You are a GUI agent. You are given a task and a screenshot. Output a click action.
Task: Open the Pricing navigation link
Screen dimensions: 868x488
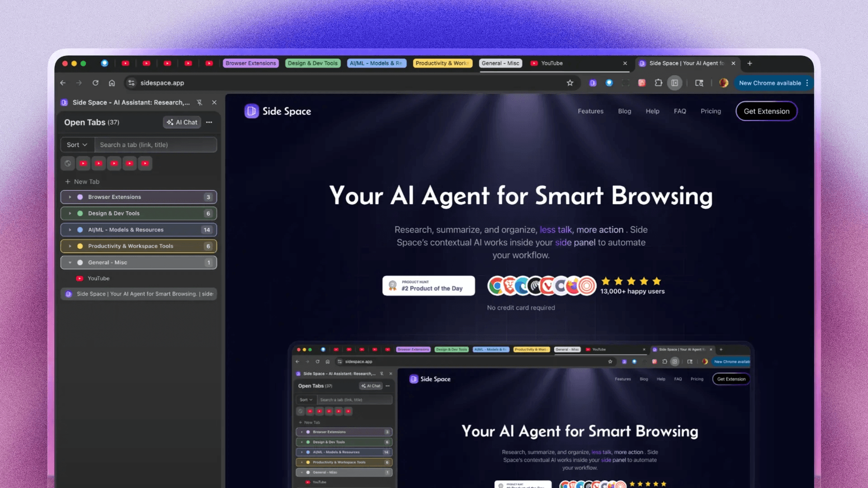710,111
